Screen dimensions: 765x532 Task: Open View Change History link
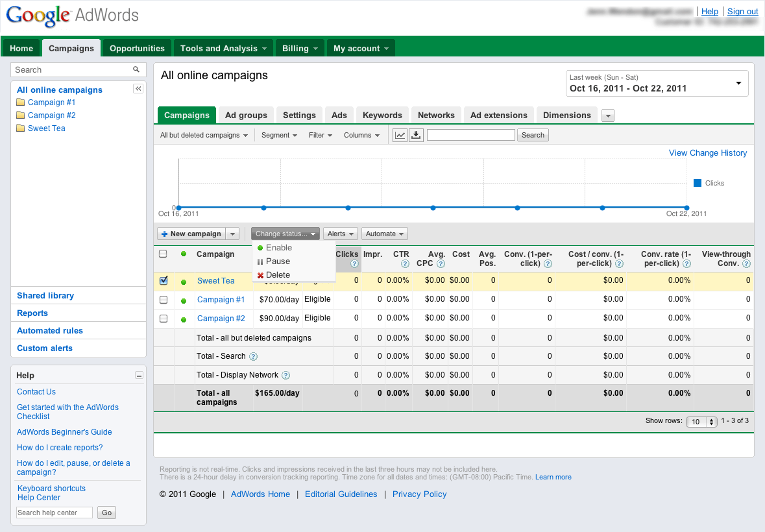[707, 153]
